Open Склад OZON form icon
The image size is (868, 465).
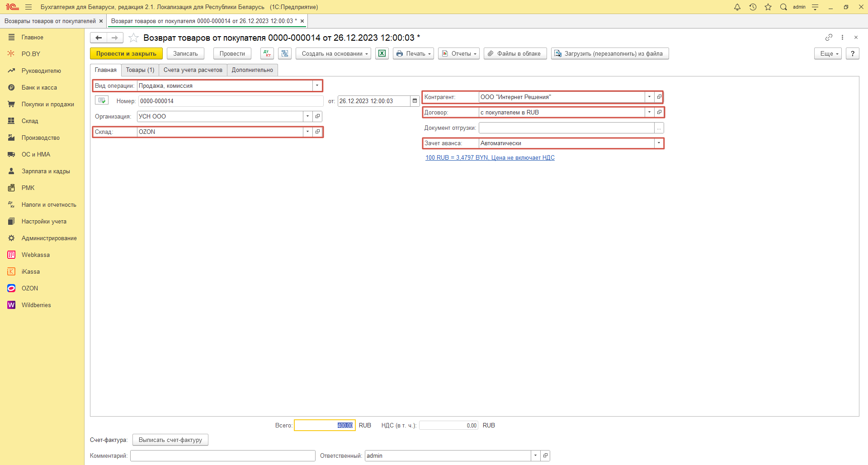tap(317, 132)
